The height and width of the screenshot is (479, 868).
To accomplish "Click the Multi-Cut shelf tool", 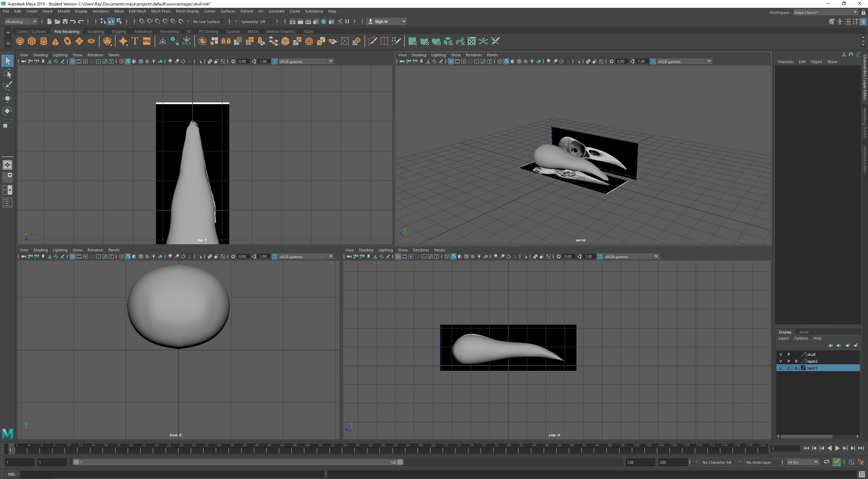I will [372, 41].
